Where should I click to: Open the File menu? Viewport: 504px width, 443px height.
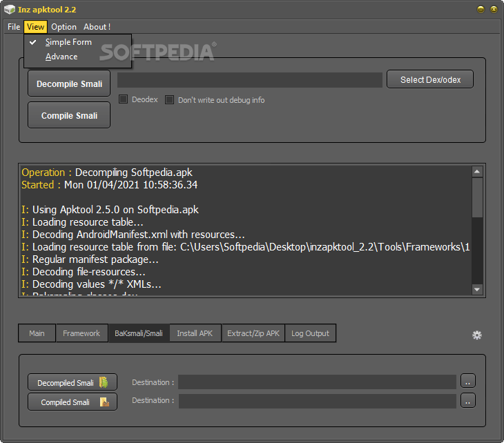pos(14,27)
